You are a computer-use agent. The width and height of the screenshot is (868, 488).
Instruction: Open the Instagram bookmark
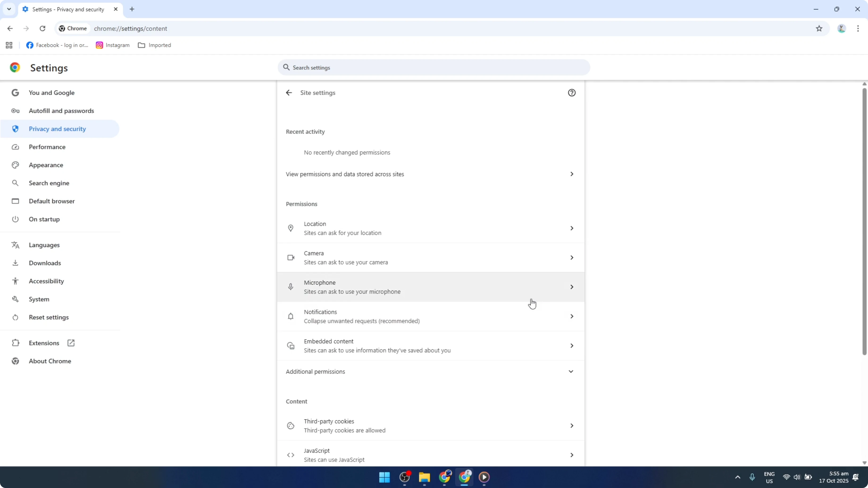113,45
